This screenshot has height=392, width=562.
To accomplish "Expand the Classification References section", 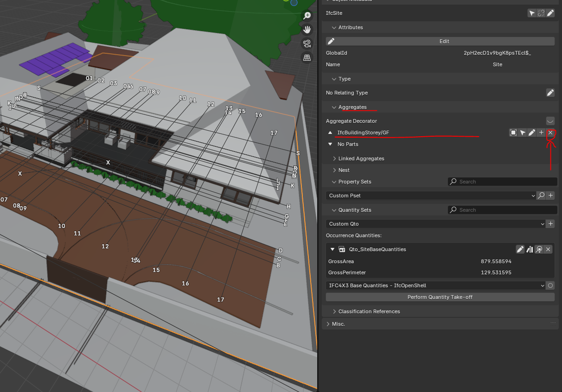I will click(x=334, y=311).
